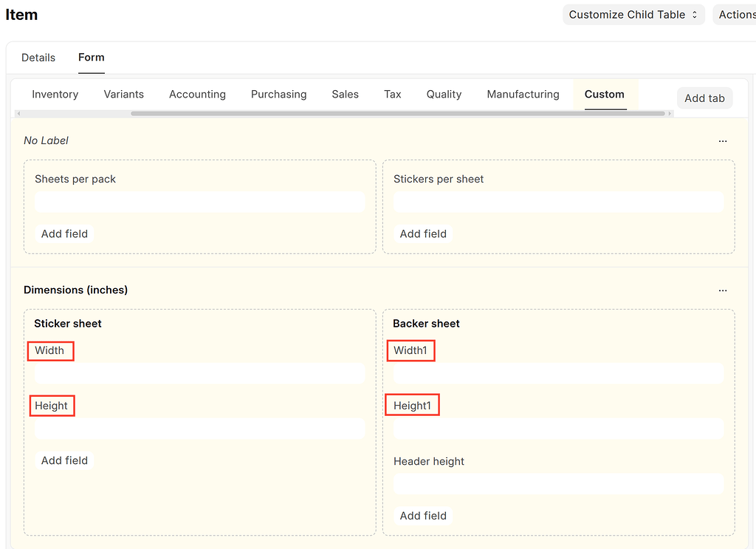
Task: Select the highlighted Width field label
Action: click(x=50, y=350)
